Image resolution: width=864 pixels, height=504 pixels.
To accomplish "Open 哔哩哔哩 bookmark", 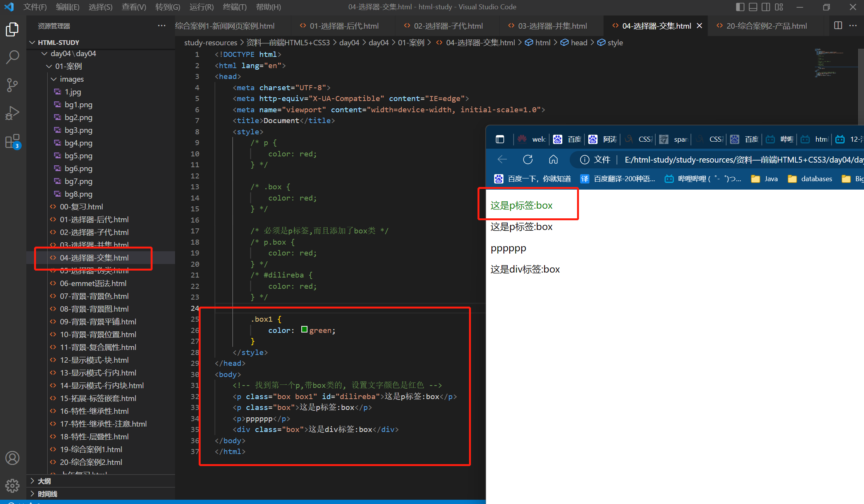I will point(703,178).
